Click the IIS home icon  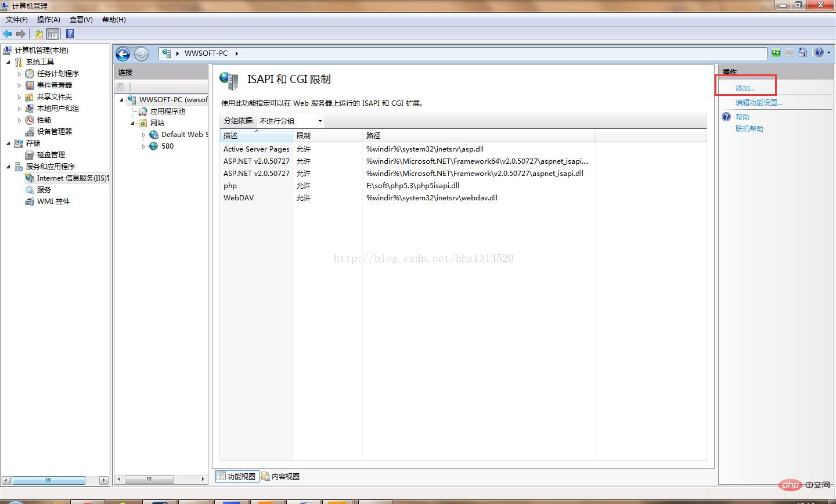pyautogui.click(x=803, y=53)
